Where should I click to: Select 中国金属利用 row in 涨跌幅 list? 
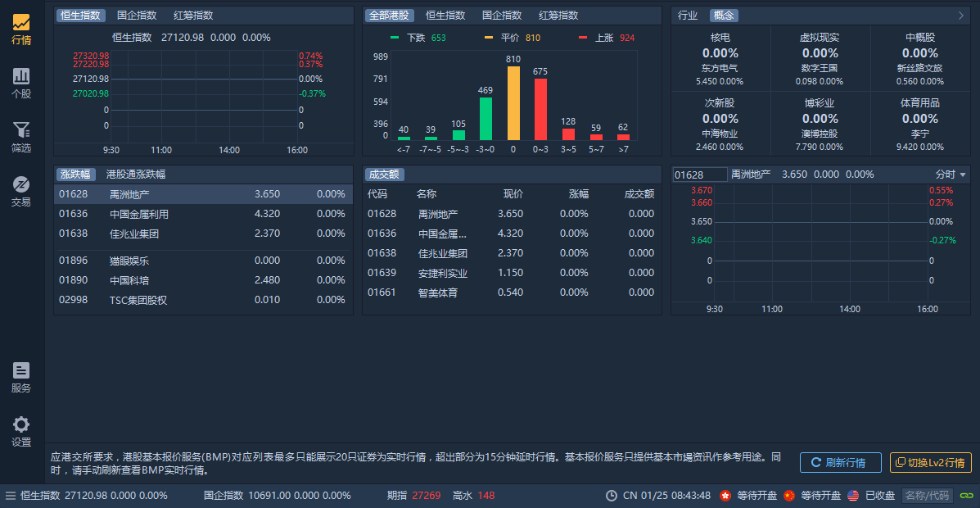tap(203, 214)
